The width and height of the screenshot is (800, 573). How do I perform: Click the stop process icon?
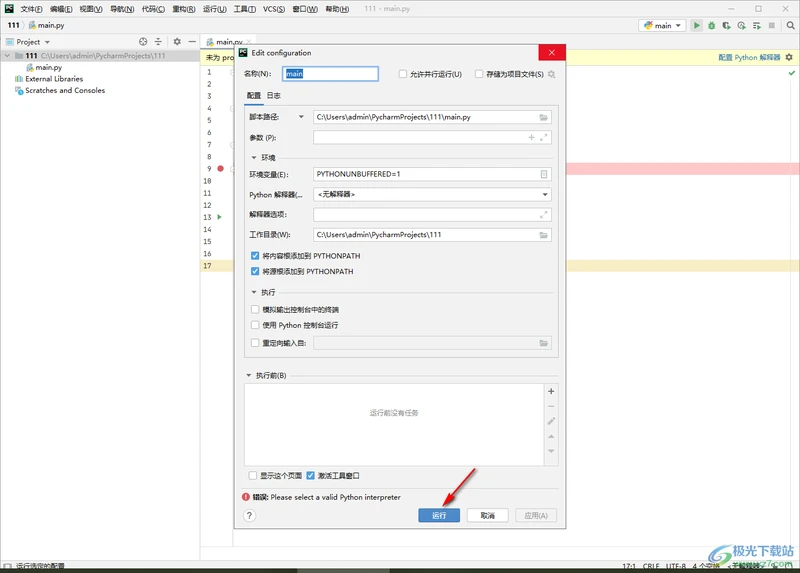tap(771, 26)
